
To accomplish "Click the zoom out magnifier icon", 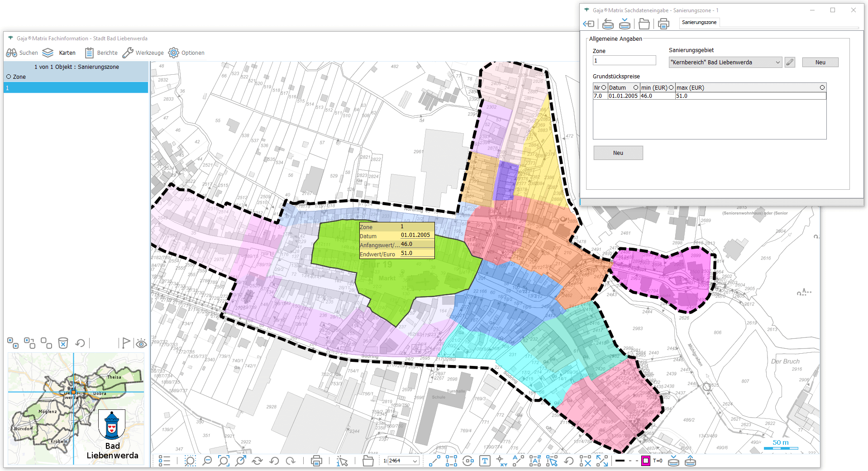I will click(207, 461).
